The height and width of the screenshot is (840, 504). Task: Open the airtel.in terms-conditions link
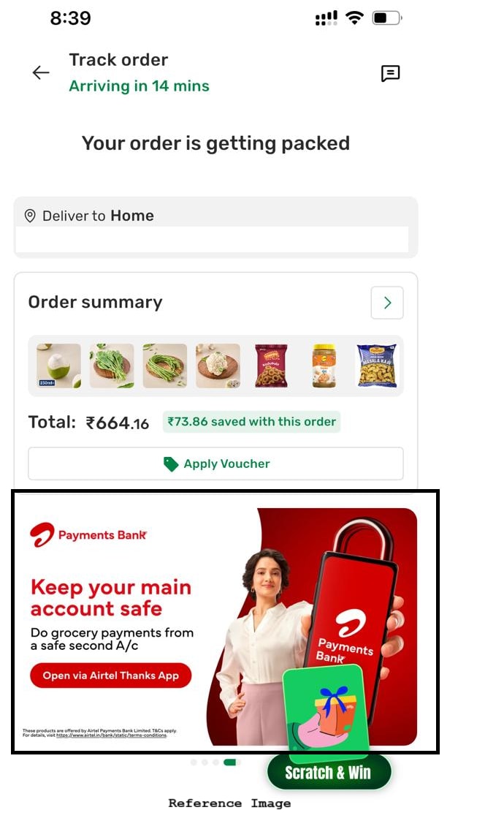[x=111, y=735]
